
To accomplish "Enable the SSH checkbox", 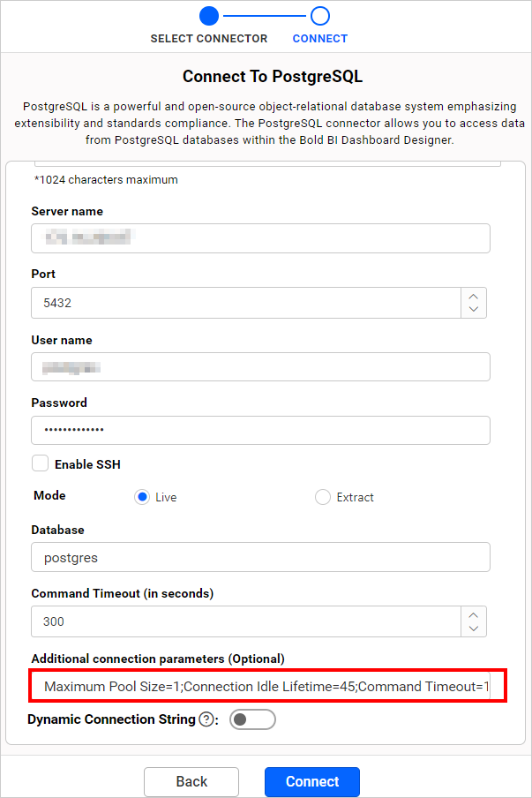I will pos(40,463).
